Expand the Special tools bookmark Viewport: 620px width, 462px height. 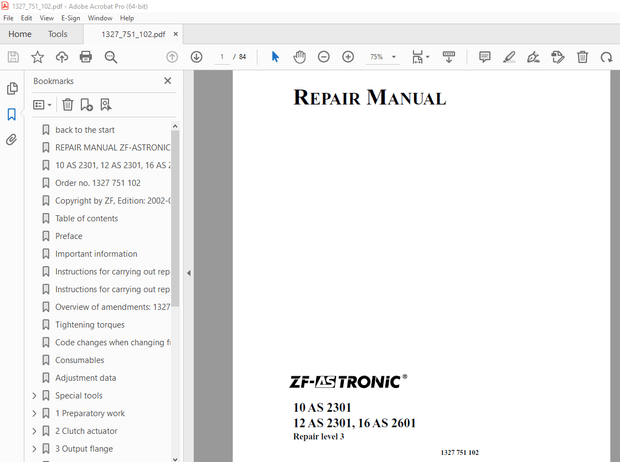point(34,396)
